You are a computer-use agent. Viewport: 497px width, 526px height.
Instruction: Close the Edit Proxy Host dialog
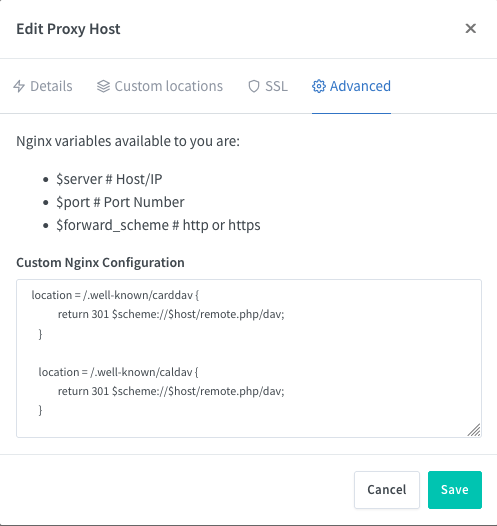point(471,29)
